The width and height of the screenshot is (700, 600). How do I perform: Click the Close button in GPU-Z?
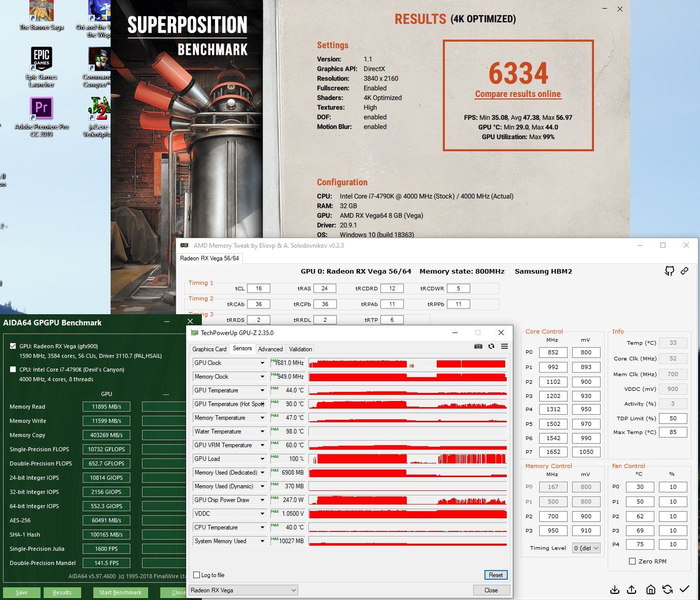[491, 590]
